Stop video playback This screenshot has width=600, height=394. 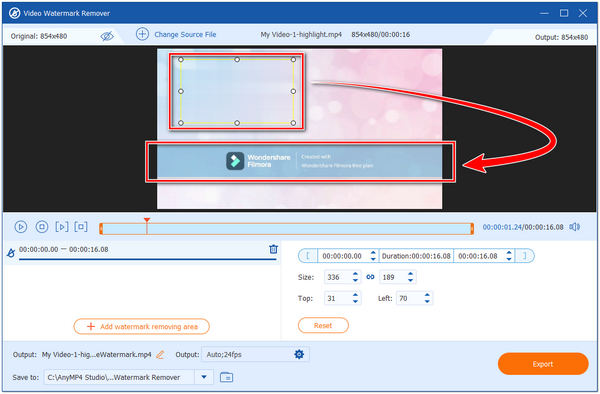42,227
